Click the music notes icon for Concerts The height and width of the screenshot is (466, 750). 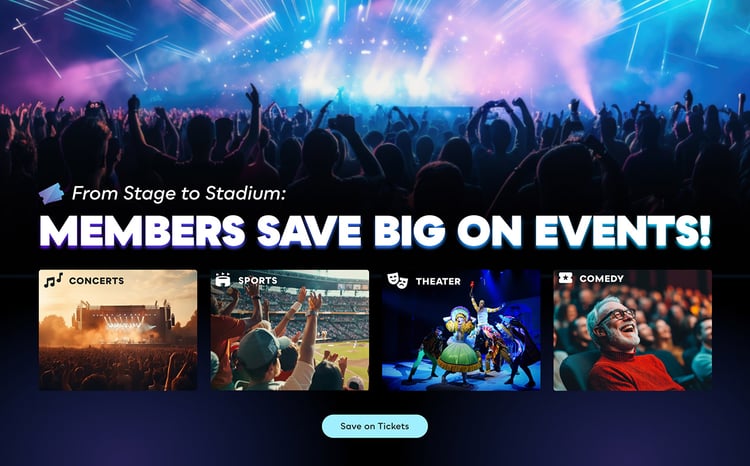click(x=54, y=280)
